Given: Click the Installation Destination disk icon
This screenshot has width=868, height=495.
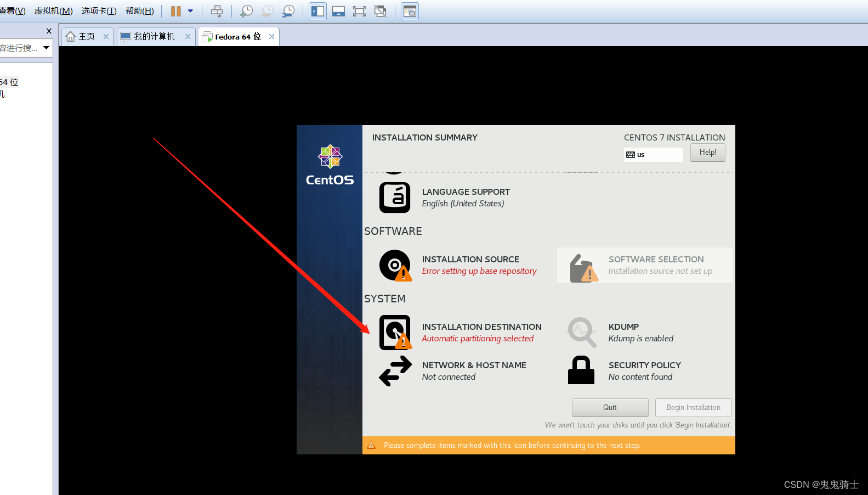Looking at the screenshot, I should (x=395, y=333).
